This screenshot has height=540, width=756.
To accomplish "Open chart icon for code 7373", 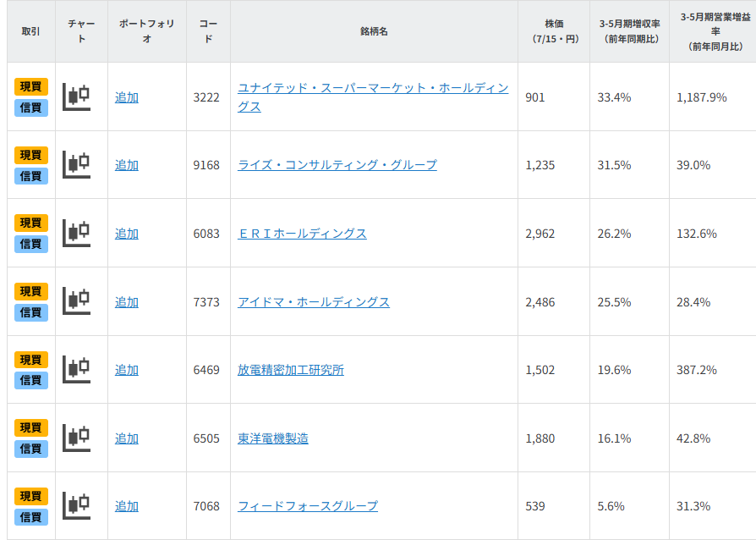I will pos(77,301).
